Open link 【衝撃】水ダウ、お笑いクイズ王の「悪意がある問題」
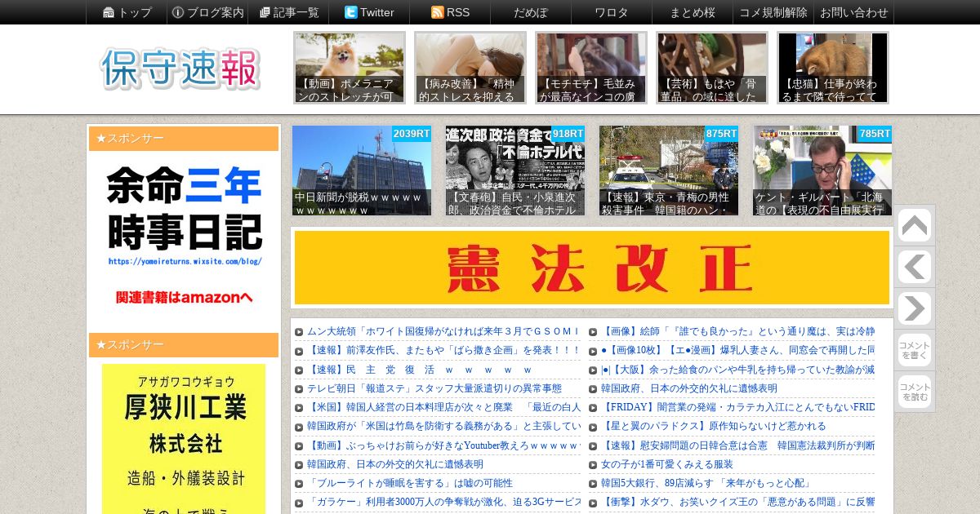 pos(737,502)
